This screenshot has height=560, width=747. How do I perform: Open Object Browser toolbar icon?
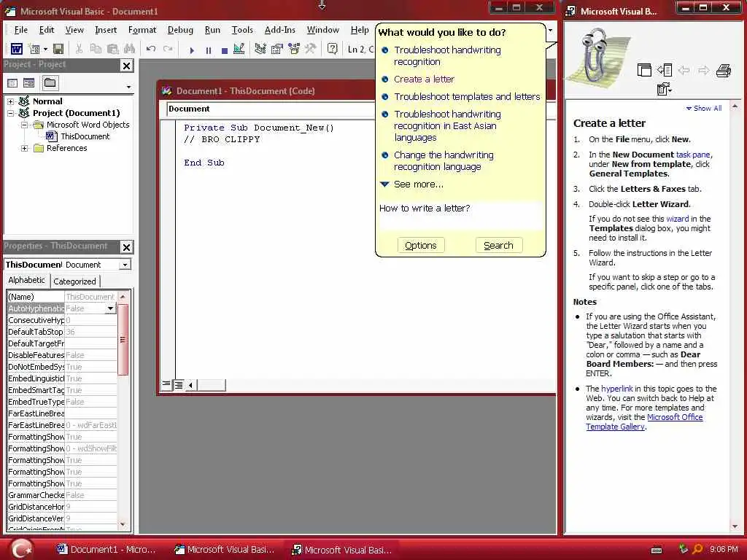tap(293, 49)
